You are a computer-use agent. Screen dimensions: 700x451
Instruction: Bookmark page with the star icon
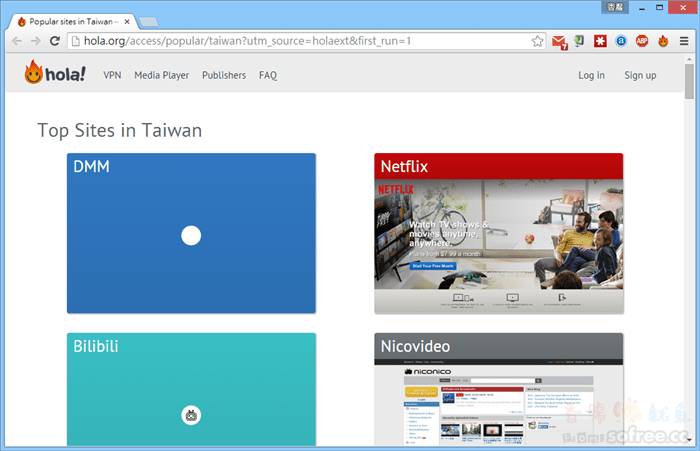pyautogui.click(x=538, y=41)
